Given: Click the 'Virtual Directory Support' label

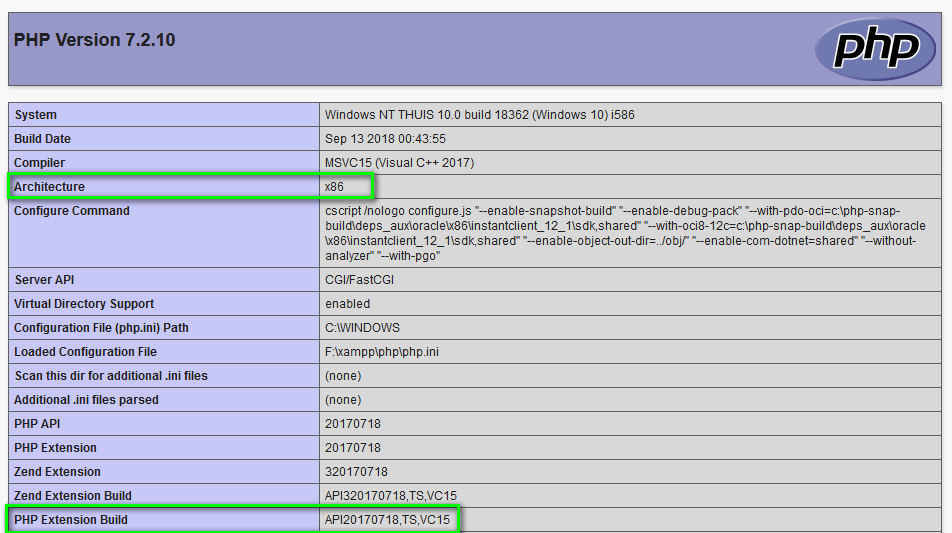Looking at the screenshot, I should point(84,304).
